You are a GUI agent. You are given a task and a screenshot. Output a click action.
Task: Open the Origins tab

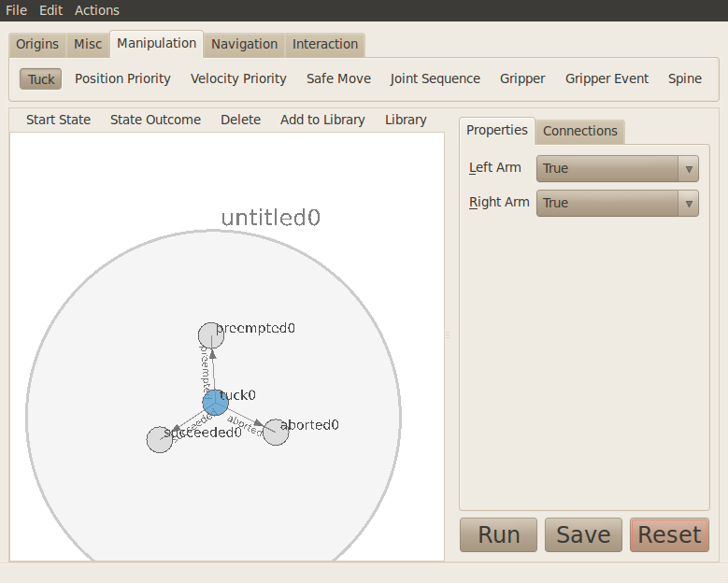click(x=37, y=44)
